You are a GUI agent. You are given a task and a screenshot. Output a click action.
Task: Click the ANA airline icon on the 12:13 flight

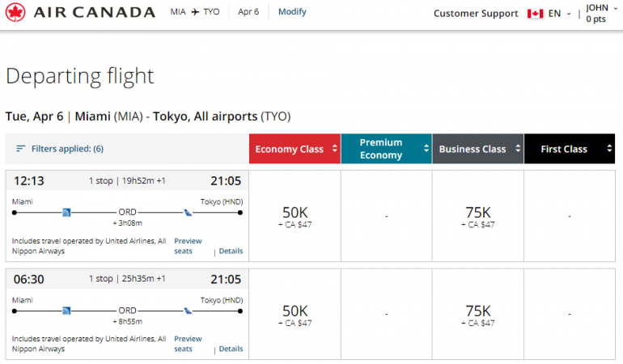[x=188, y=213]
